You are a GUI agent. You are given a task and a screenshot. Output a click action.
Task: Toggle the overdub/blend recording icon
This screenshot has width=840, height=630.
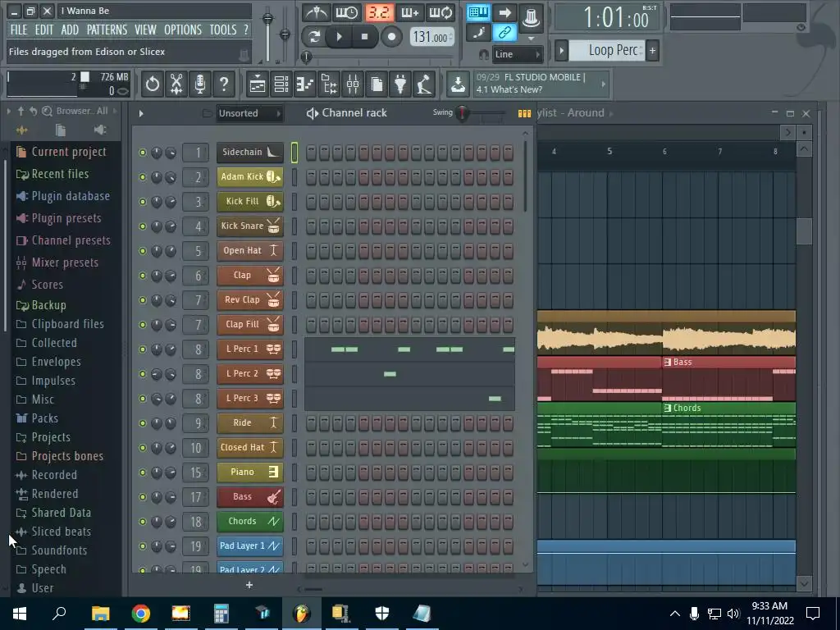410,12
